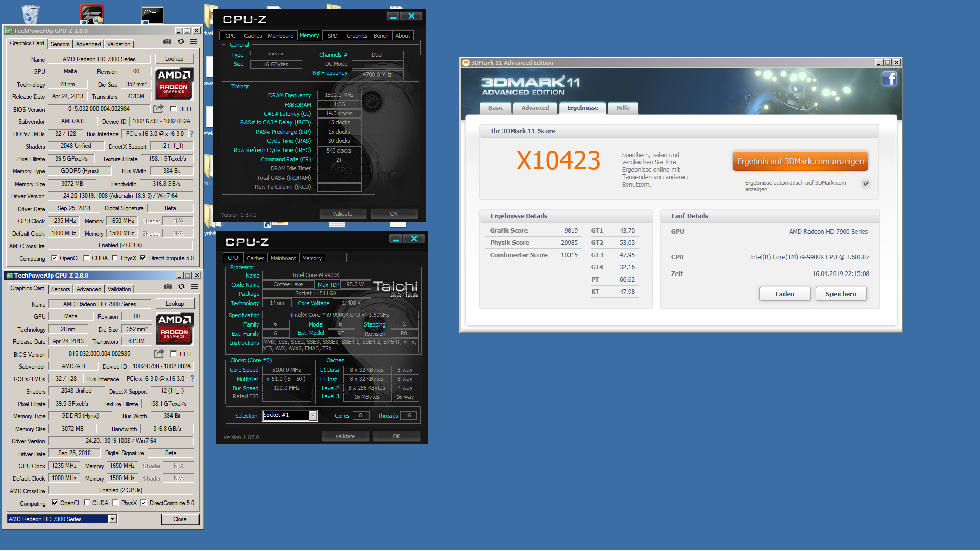Click Validate in the CPU-Z Memory window
The width and height of the screenshot is (980, 551).
[342, 214]
